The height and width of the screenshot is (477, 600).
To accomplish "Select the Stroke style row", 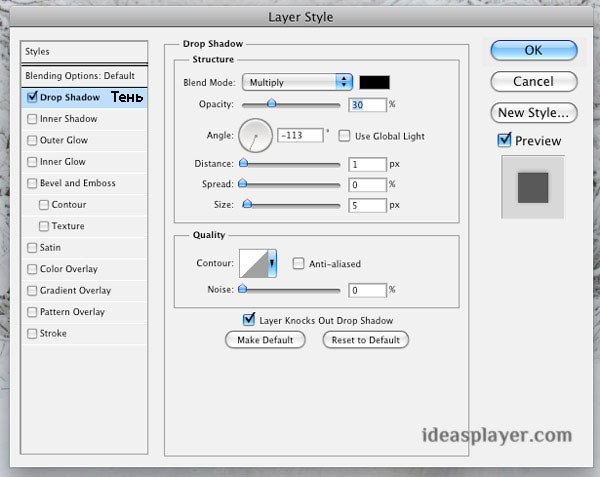I will pyautogui.click(x=84, y=333).
